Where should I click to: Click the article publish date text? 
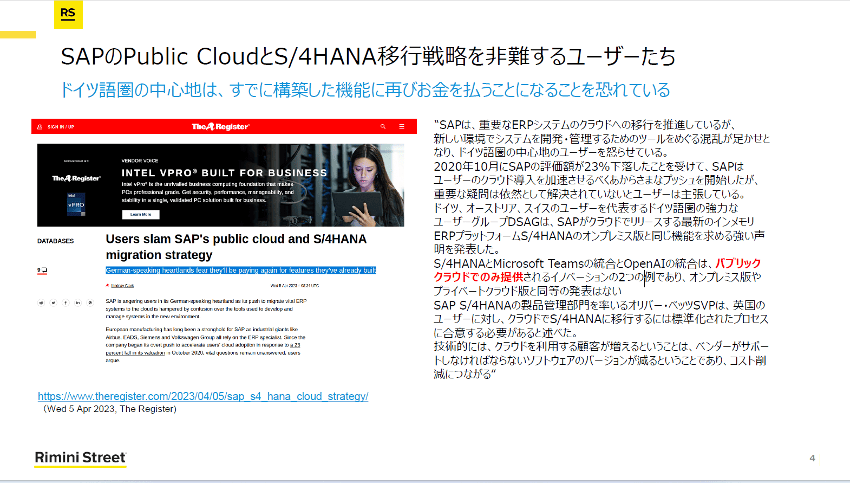point(295,285)
